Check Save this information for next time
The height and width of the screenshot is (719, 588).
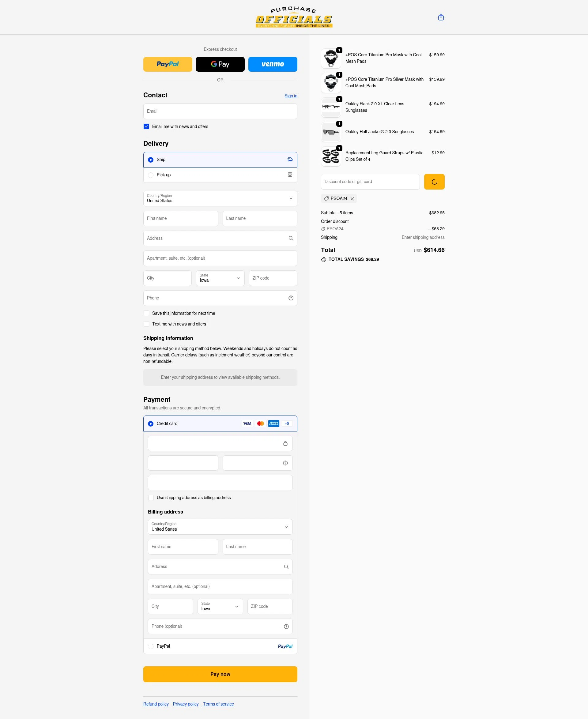tap(146, 313)
